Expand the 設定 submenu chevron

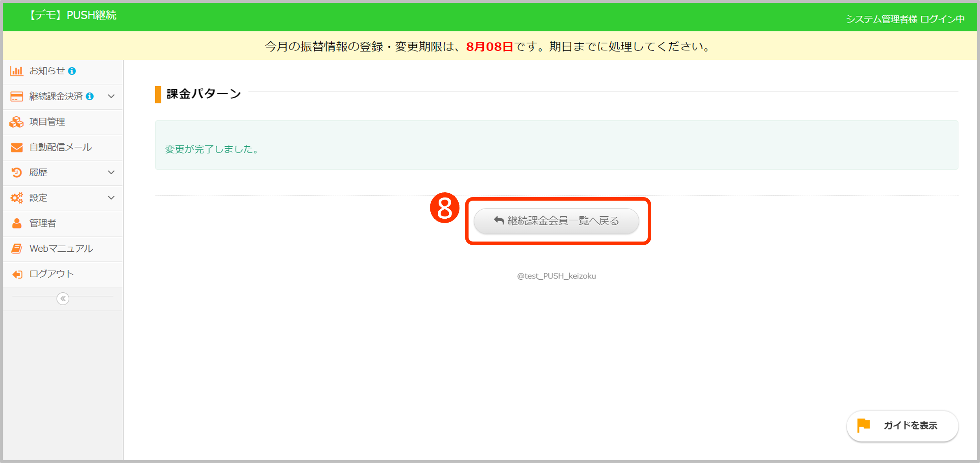pos(111,198)
